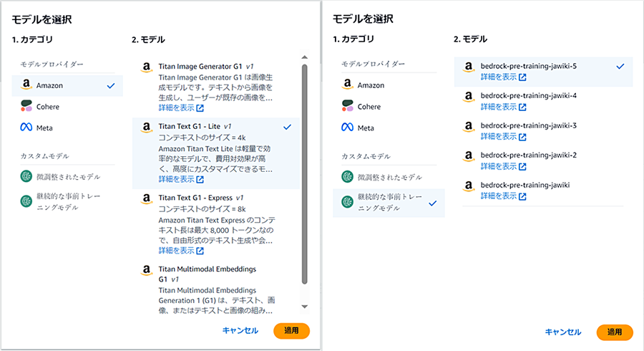Select Cohere provider in right dialog
This screenshot has width=644, height=351.
click(x=389, y=107)
